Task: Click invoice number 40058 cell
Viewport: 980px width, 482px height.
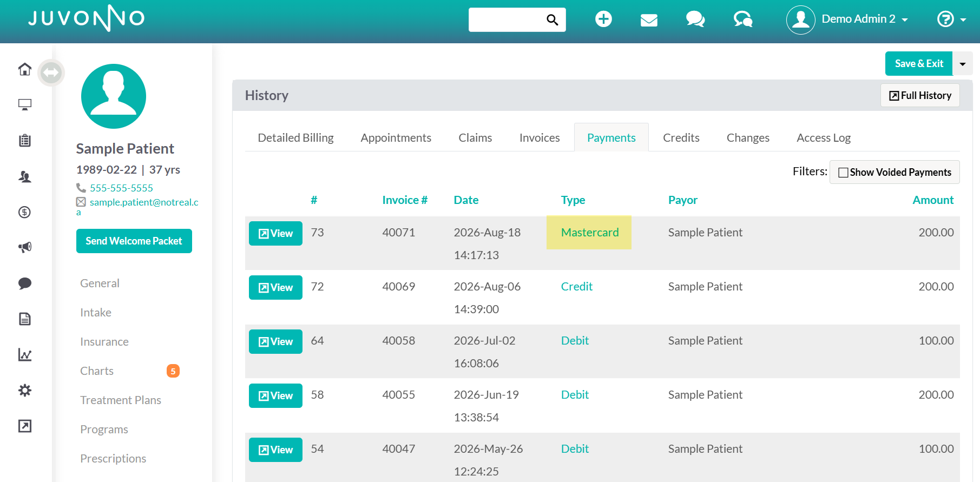Action: (399, 340)
